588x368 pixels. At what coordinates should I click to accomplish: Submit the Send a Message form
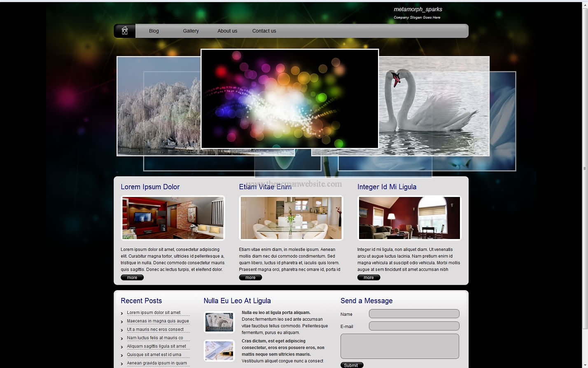pos(352,365)
